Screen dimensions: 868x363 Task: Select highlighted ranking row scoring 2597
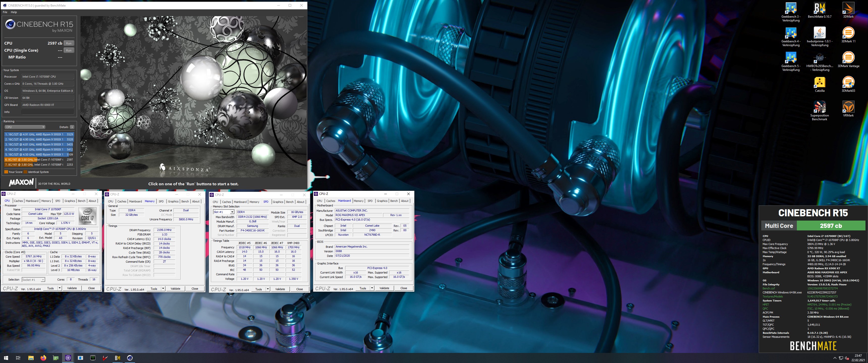[x=39, y=159]
